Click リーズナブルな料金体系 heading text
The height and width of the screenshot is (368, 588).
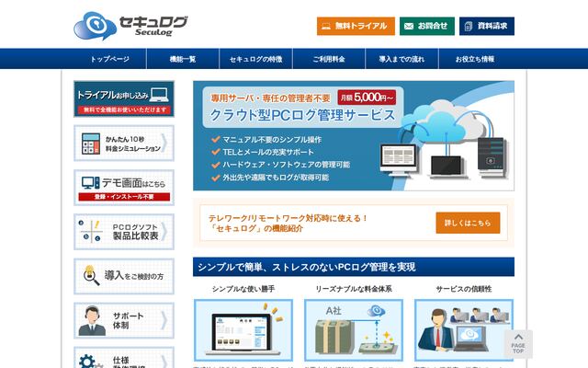pyautogui.click(x=354, y=289)
